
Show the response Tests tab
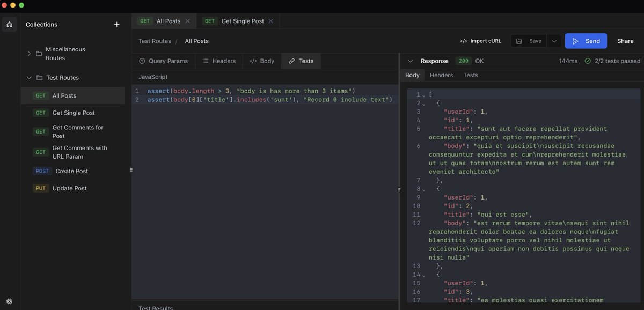[471, 75]
